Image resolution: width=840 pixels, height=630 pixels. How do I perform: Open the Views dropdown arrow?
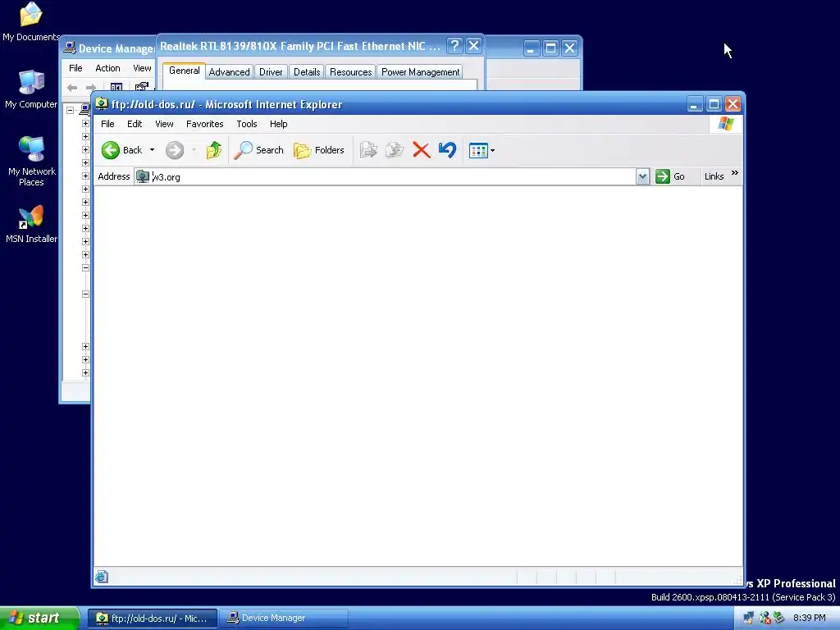point(492,151)
